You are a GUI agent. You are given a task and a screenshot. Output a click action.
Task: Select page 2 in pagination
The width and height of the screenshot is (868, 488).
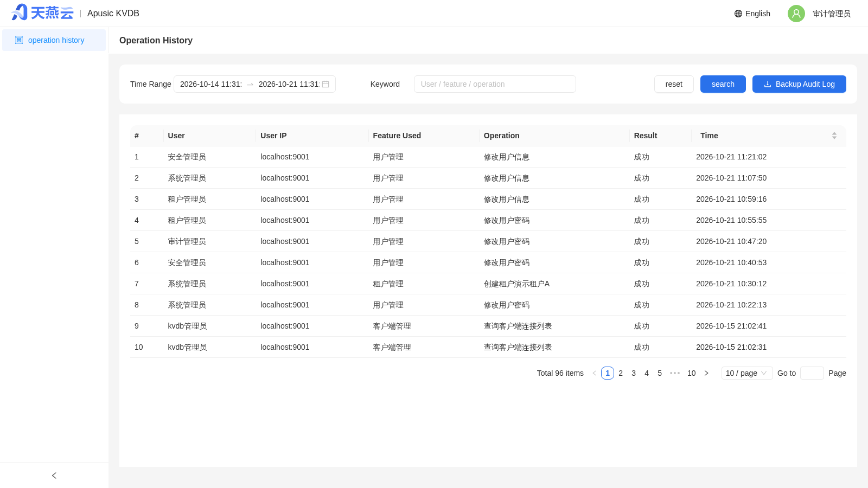click(x=621, y=373)
